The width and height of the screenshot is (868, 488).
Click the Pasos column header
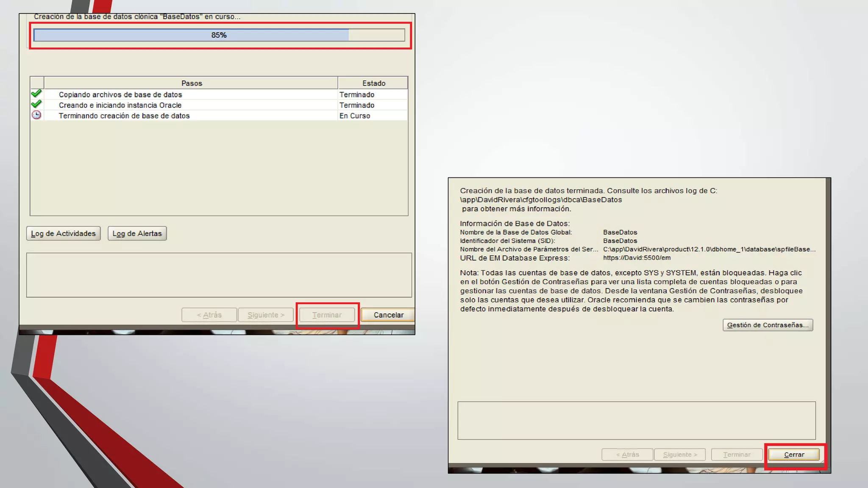[192, 83]
